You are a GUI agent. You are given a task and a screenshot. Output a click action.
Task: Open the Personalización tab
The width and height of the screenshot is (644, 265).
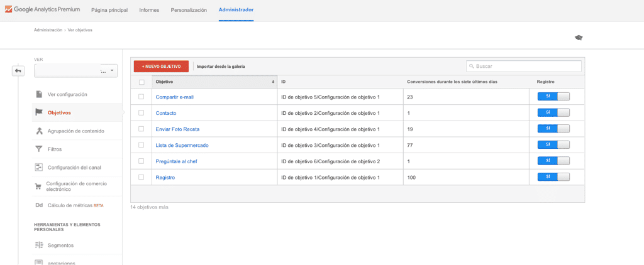pyautogui.click(x=189, y=11)
